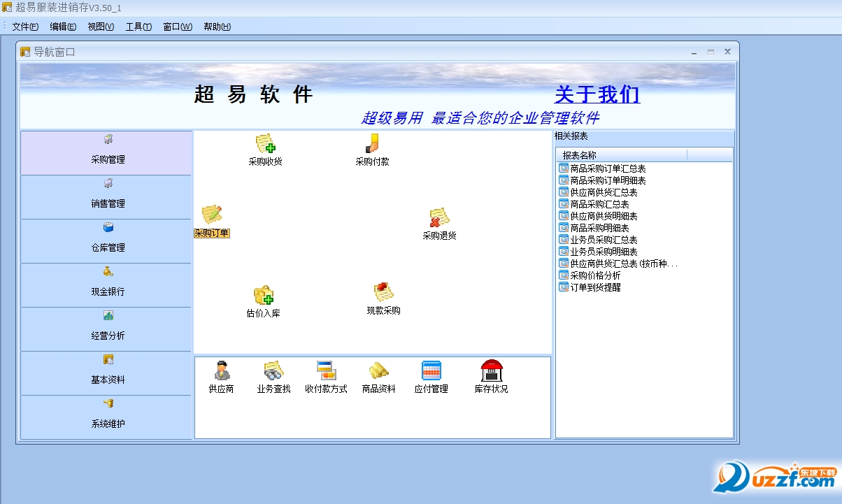This screenshot has height=504, width=842.
Task: Open the 编辑(E) menu
Action: (63, 27)
